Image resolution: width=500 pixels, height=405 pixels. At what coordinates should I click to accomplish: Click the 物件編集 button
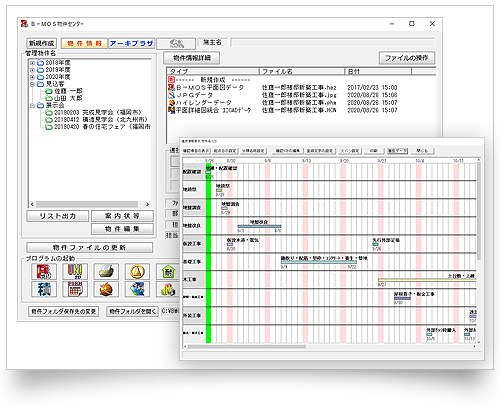pyautogui.click(x=122, y=229)
